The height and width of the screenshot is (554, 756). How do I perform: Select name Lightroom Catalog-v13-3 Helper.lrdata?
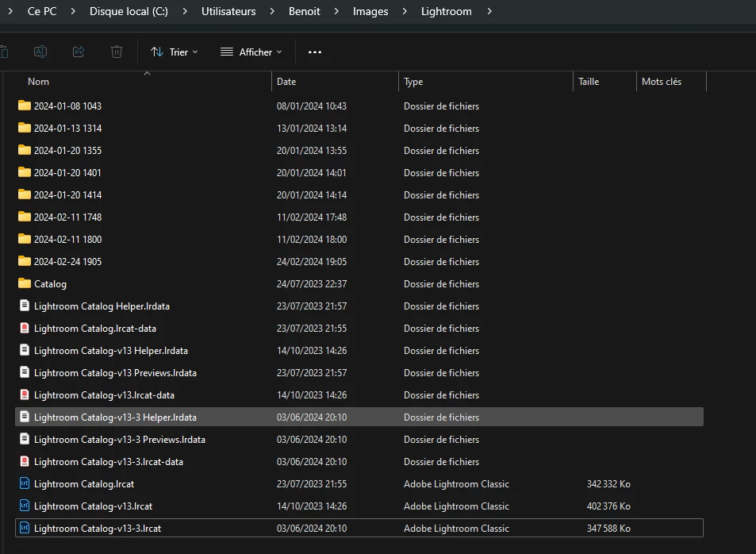(x=115, y=417)
